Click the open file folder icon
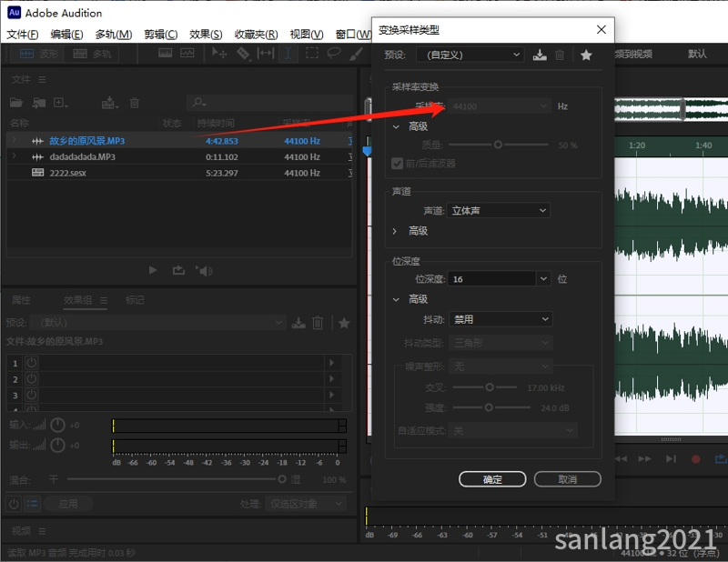The width and height of the screenshot is (728, 562). click(x=17, y=103)
